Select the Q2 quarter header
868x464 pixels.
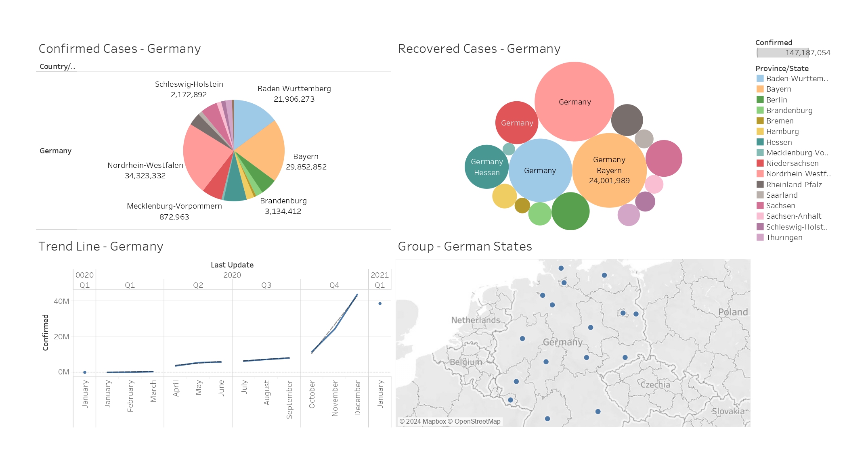198,285
